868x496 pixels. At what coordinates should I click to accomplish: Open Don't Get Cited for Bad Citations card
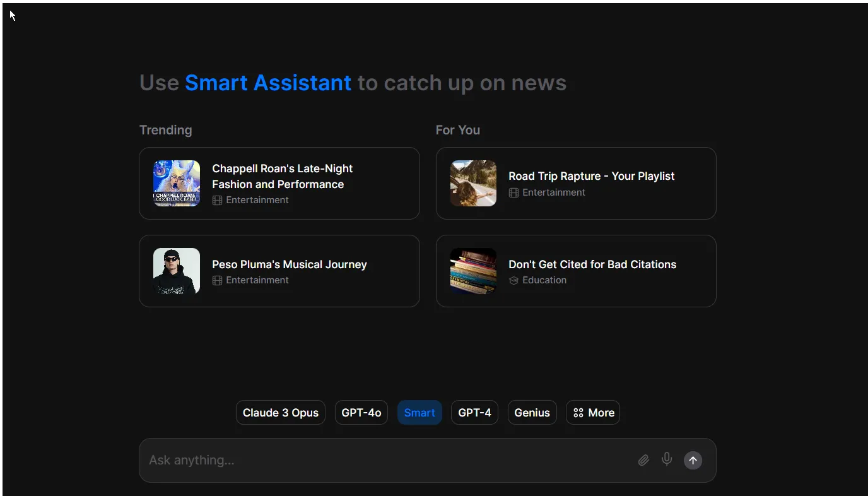pyautogui.click(x=576, y=271)
